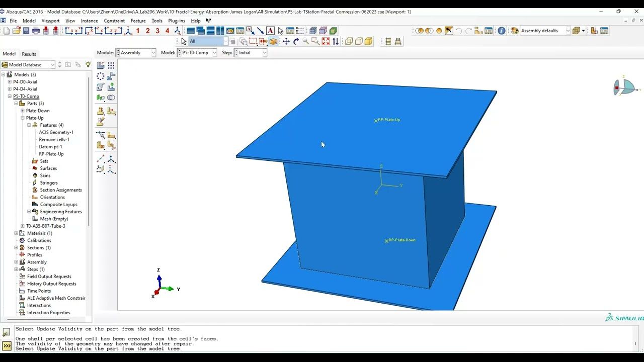Click the annotation text 'A' icon
Image resolution: width=644 pixels, height=362 pixels.
tap(270, 31)
